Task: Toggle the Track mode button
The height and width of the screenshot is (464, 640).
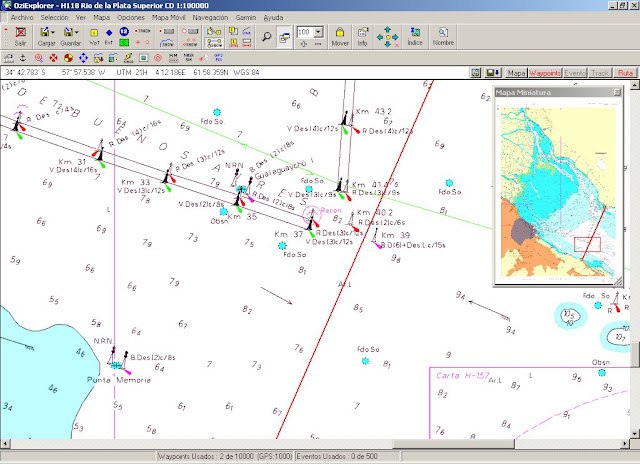Action: pos(600,73)
